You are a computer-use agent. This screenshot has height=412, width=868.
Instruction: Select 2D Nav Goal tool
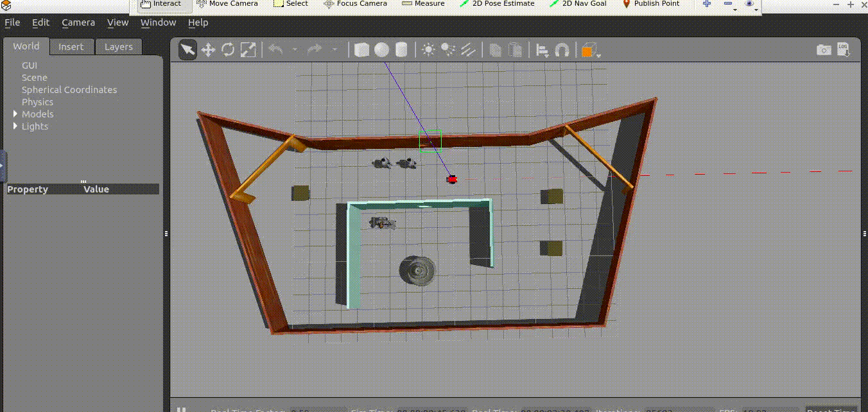tap(578, 4)
